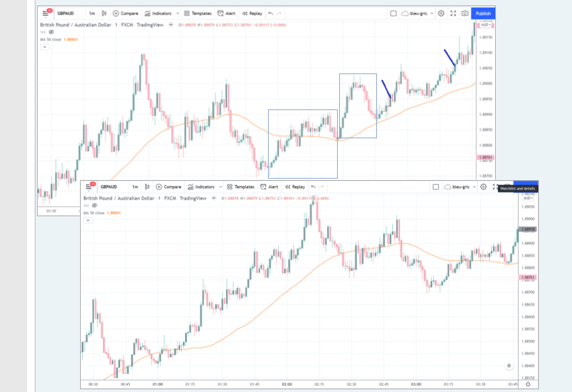Create an Alert from lower chart toolbar
The image size is (572, 392).
click(x=270, y=187)
